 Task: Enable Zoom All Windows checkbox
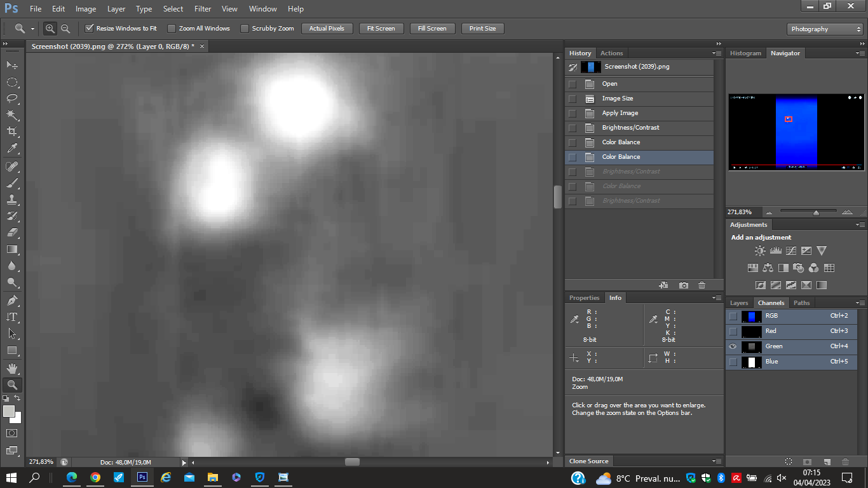click(x=172, y=29)
